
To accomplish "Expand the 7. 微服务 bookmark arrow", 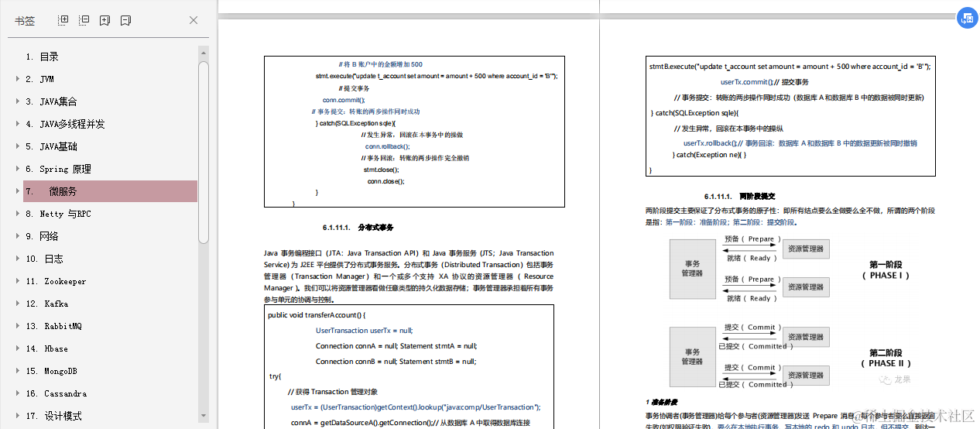I will (18, 191).
